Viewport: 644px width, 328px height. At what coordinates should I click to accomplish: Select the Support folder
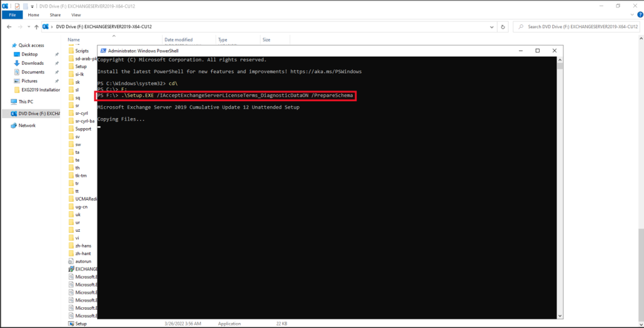coord(84,129)
